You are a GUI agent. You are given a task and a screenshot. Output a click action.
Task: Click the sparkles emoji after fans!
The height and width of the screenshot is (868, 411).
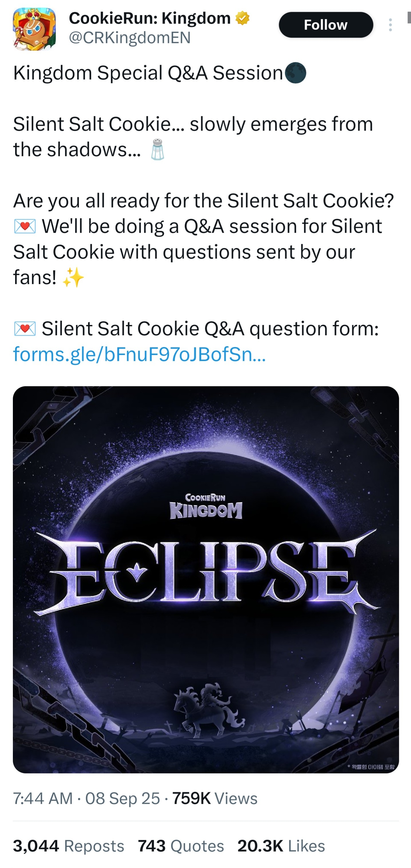(73, 277)
